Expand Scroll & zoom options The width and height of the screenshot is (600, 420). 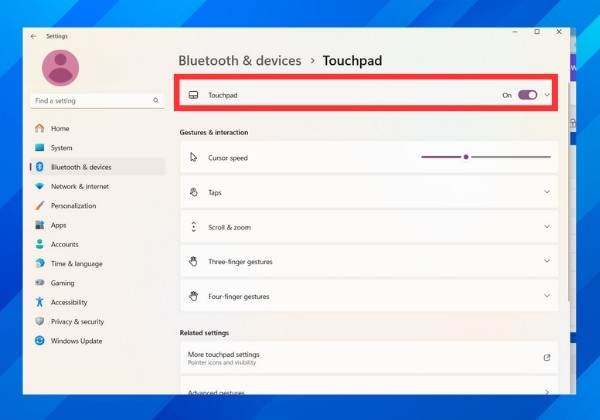point(547,227)
